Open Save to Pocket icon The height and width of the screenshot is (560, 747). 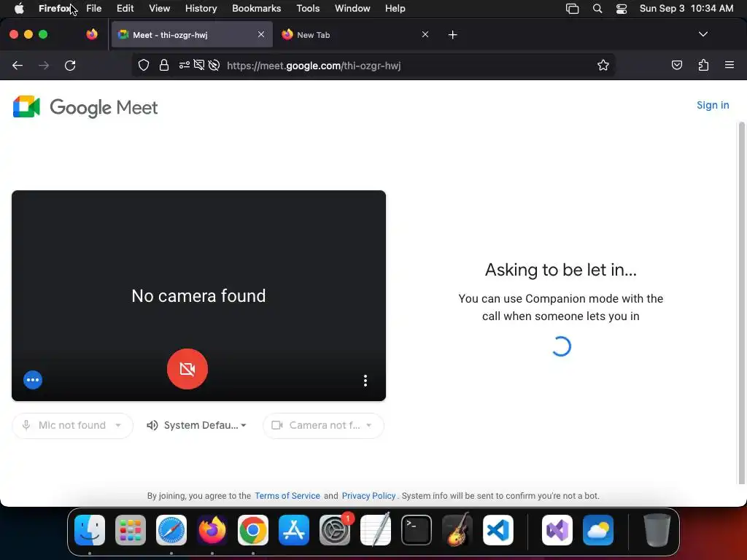click(x=676, y=65)
